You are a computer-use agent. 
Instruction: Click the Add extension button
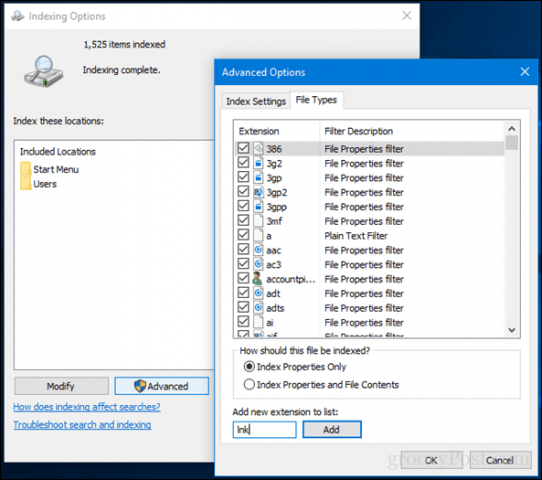tap(332, 430)
